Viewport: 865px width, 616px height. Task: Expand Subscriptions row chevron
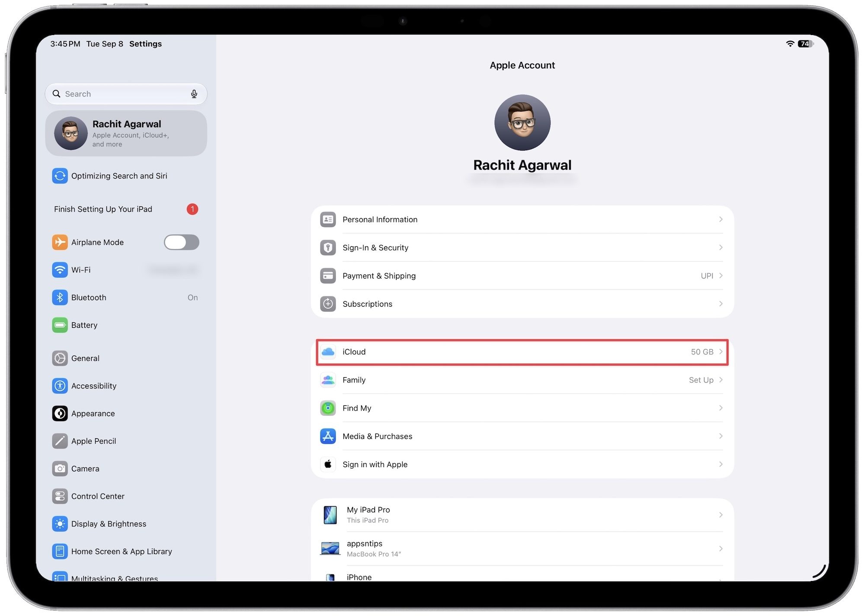721,304
